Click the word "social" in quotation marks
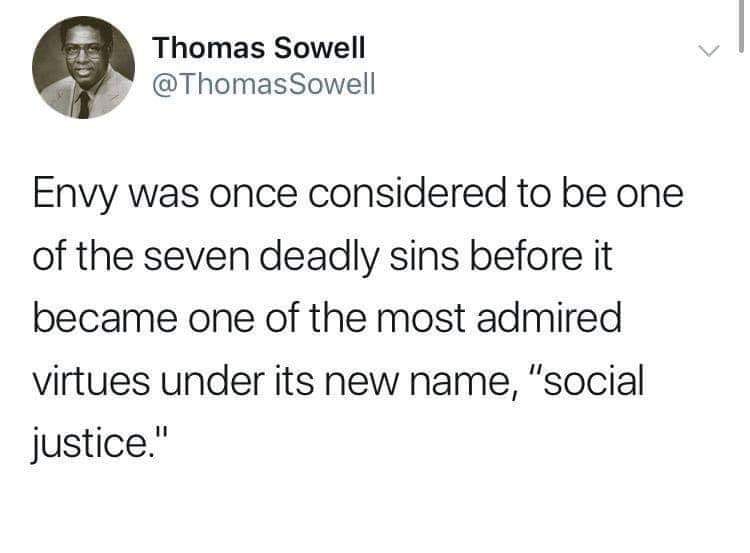 click(595, 381)
